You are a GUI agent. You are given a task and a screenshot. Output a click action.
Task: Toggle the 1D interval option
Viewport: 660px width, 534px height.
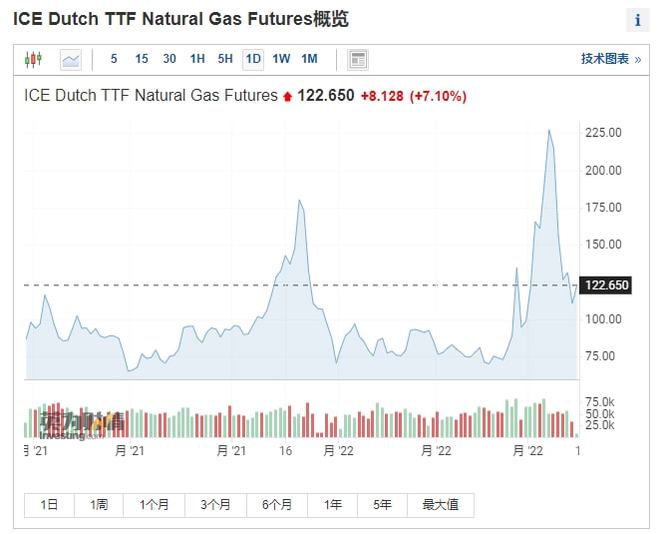253,59
